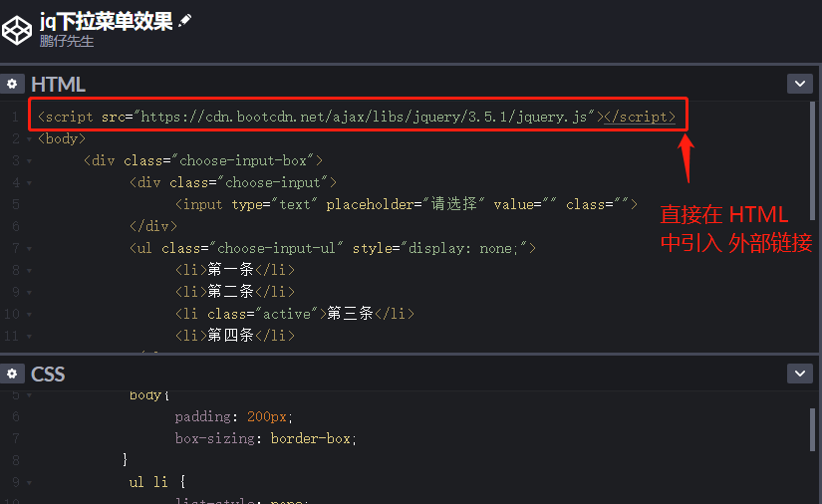This screenshot has width=822, height=504.
Task: Click the input placeholder 请选择 text
Action: pyautogui.click(x=453, y=204)
